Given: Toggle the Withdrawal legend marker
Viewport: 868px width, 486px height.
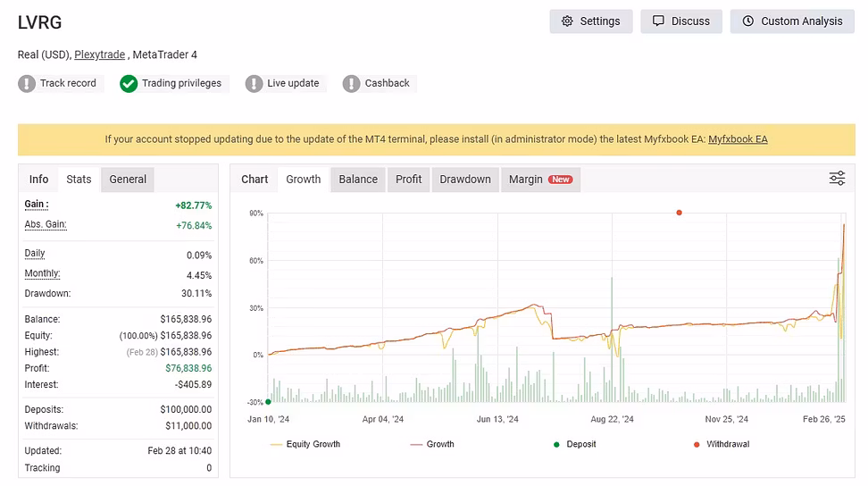Looking at the screenshot, I should (721, 444).
